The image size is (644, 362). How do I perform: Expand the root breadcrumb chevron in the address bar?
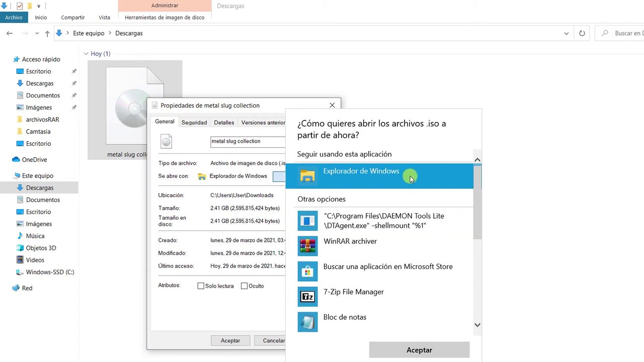68,33
